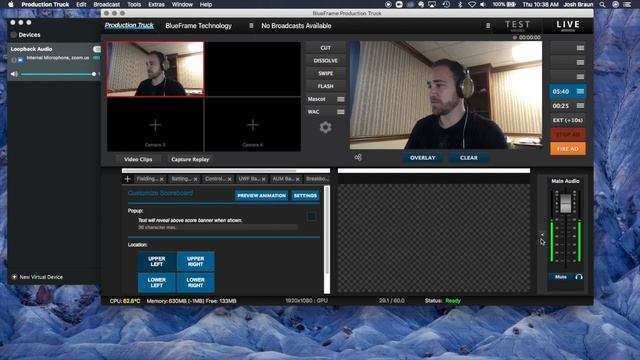Select Upper Left scoreboard location
Image resolution: width=640 pixels, height=360 pixels.
[x=157, y=261]
